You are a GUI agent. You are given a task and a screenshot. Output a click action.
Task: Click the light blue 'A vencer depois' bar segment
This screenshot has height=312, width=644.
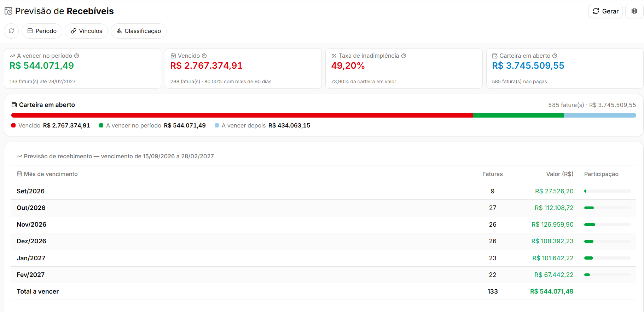coord(600,115)
